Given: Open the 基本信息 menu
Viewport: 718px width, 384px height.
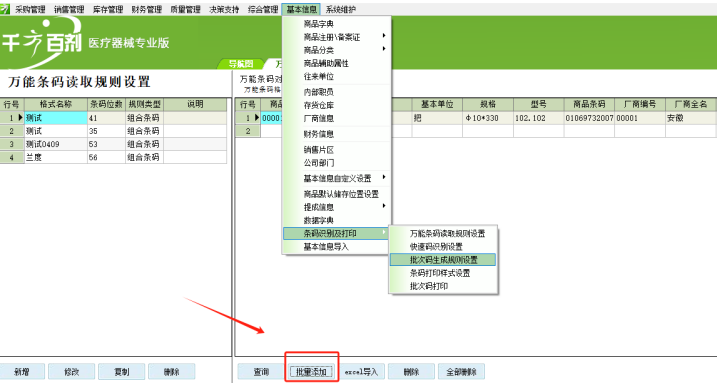Looking at the screenshot, I should point(301,9).
